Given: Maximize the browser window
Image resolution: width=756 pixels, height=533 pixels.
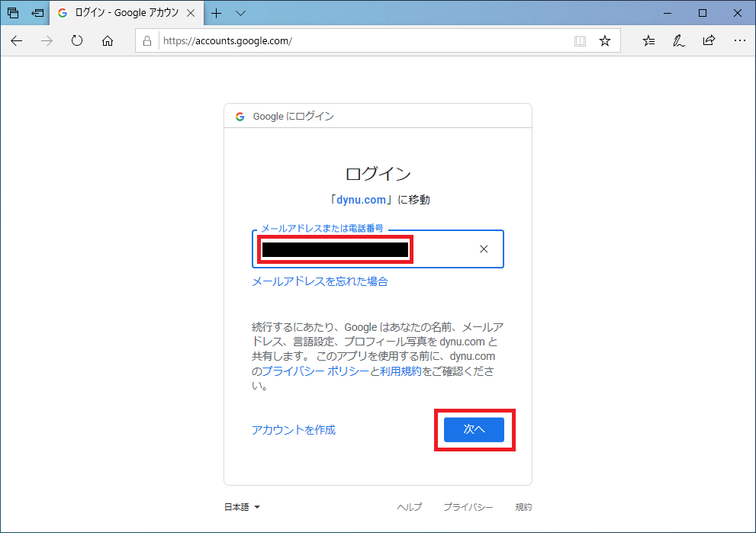Looking at the screenshot, I should pyautogui.click(x=703, y=13).
